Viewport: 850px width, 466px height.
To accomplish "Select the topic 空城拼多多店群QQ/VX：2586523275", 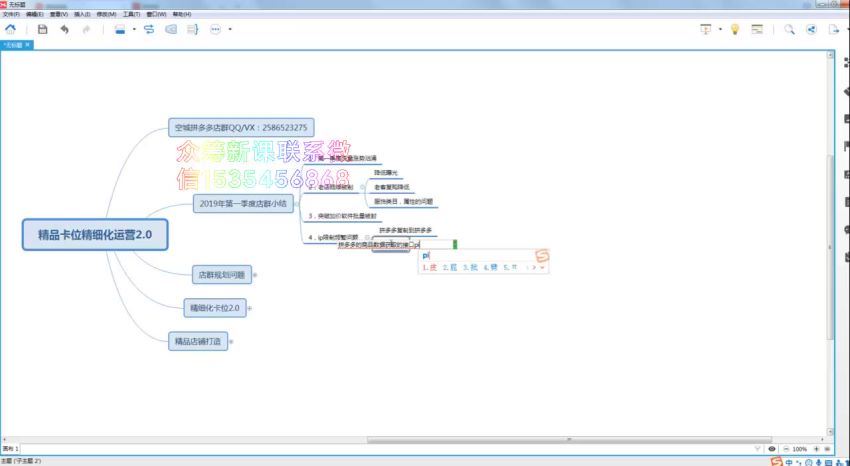I will pyautogui.click(x=241, y=128).
